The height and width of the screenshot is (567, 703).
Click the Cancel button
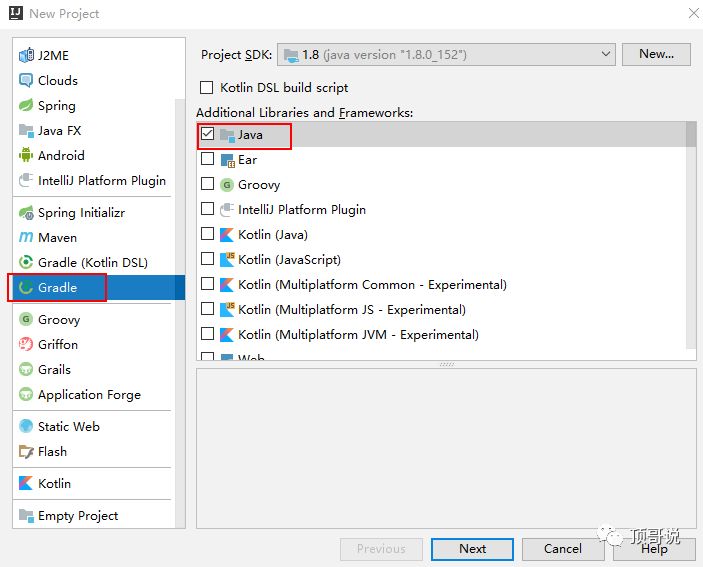pyautogui.click(x=563, y=549)
